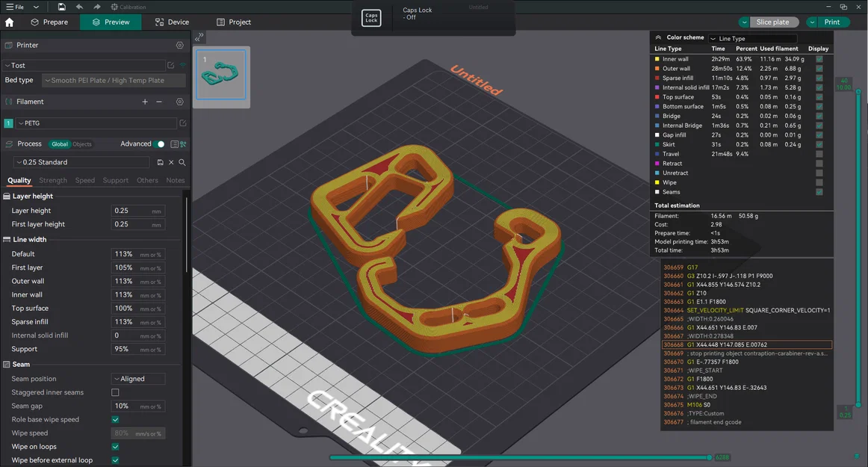Click the filament 1 color swatch

(8, 123)
